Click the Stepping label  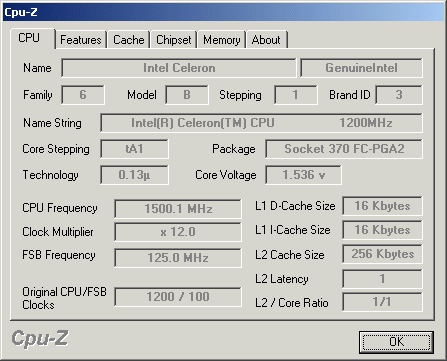click(x=240, y=95)
